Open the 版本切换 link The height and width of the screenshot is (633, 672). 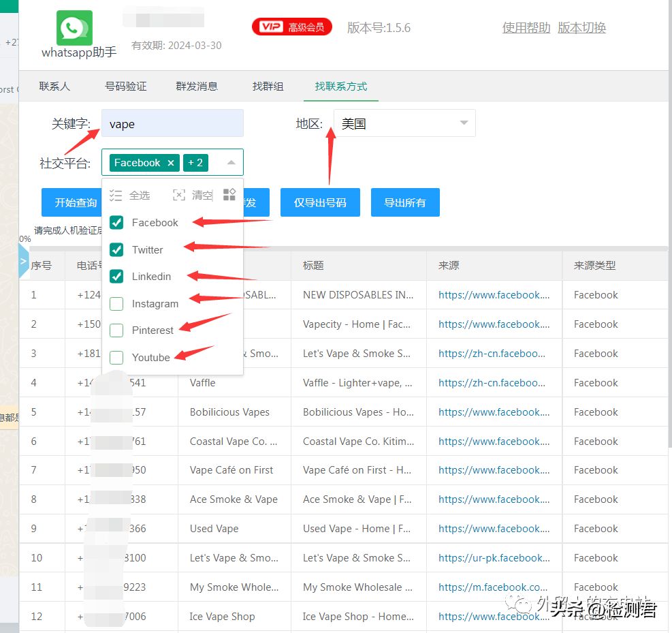581,28
